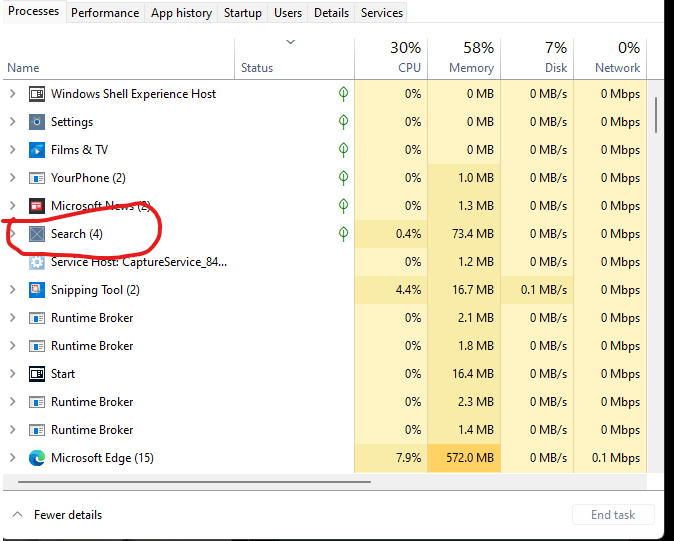Viewport: 674px width, 541px height.
Task: Sort processes by the Network column
Action: (610, 59)
